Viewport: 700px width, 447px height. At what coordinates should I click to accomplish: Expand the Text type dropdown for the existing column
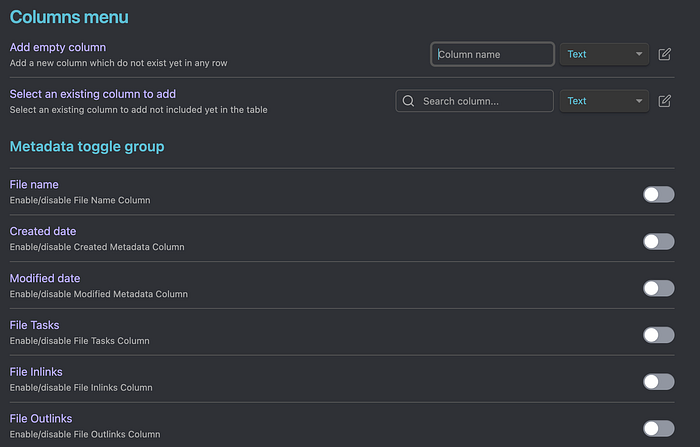pyautogui.click(x=604, y=101)
